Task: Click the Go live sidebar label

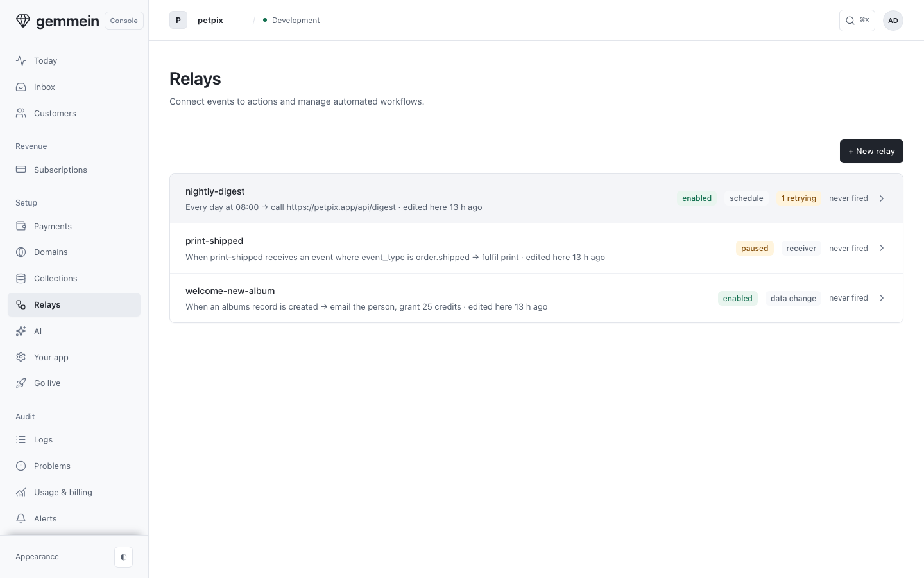Action: coord(47,383)
